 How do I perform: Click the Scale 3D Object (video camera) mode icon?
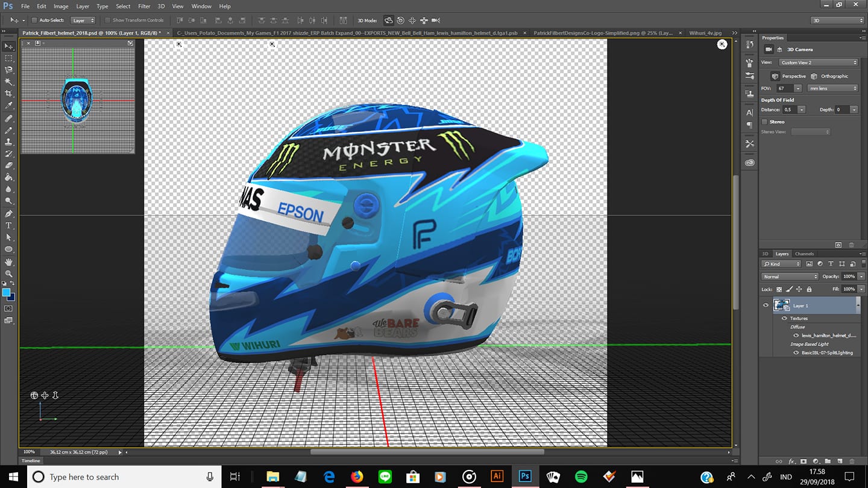[x=436, y=20]
